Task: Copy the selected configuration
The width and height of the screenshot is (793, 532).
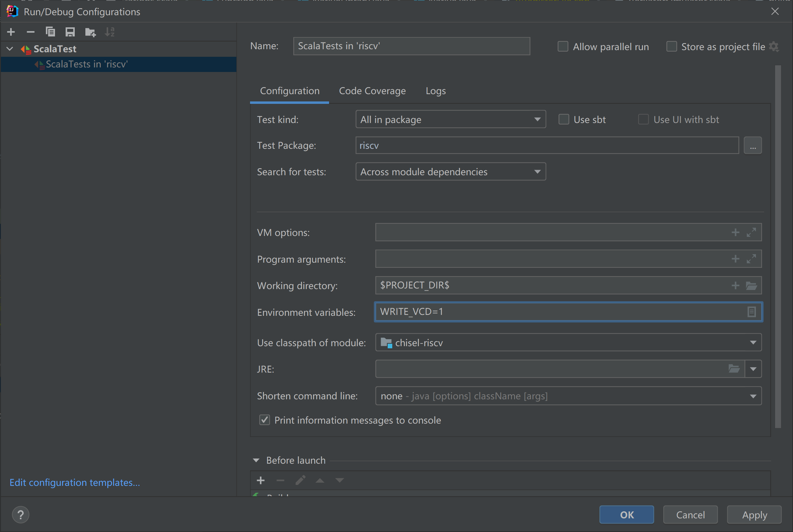Action: tap(50, 32)
